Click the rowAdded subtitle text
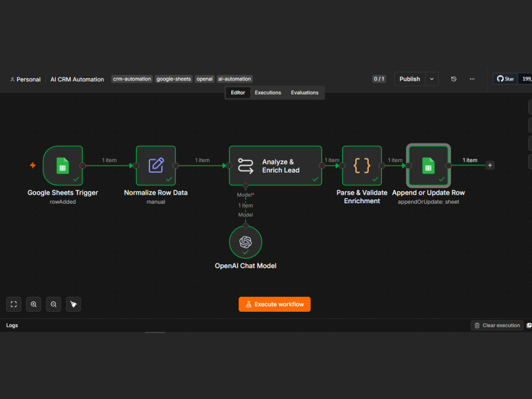The width and height of the screenshot is (532, 399). 63,202
